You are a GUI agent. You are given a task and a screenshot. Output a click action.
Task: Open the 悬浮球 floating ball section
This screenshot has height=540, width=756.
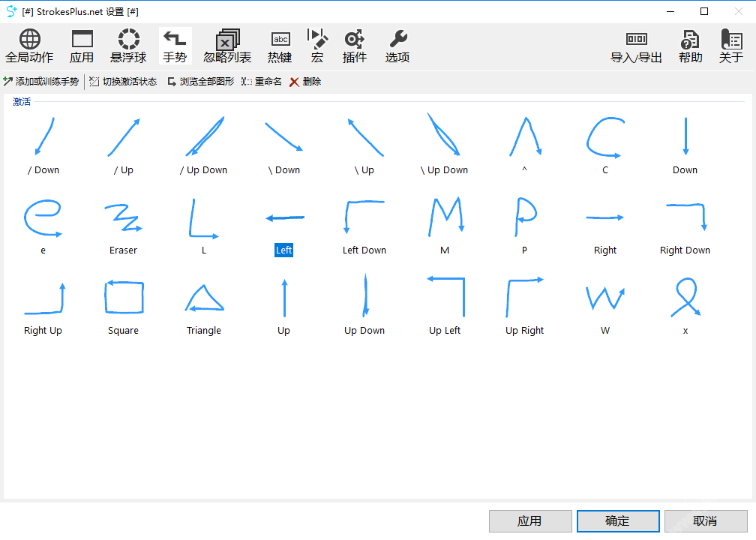[x=128, y=46]
